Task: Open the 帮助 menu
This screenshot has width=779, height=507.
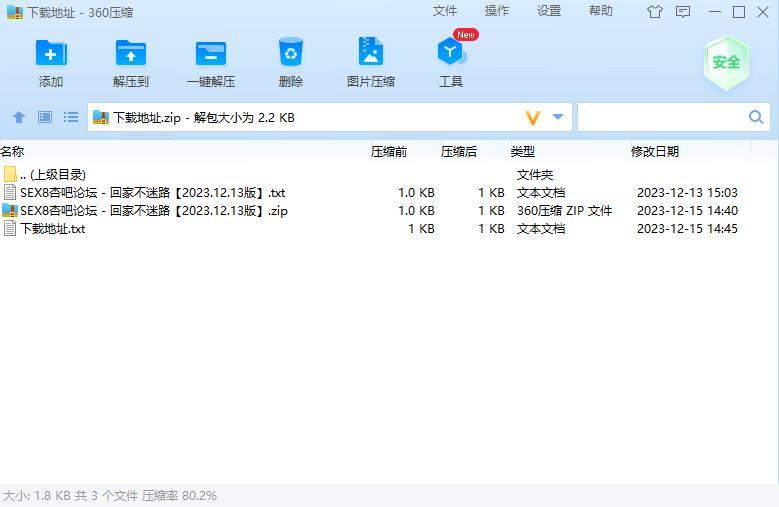Action: (x=601, y=11)
